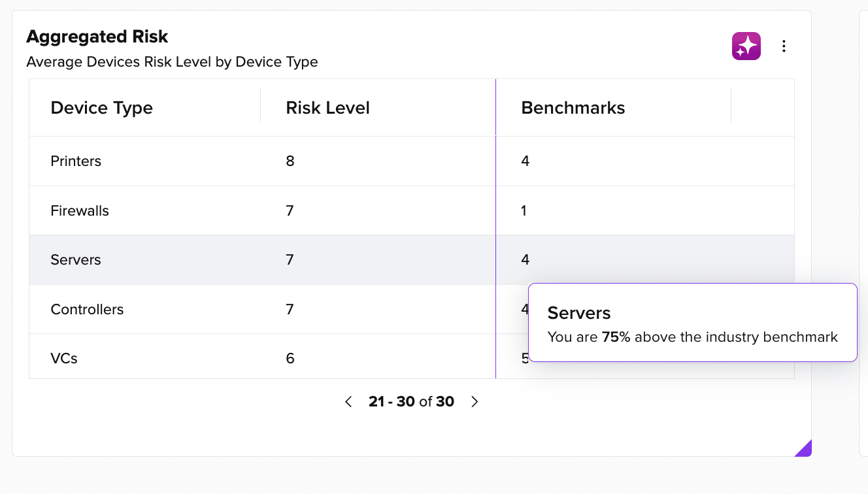868x494 pixels.
Task: Select the Printers device type cell
Action: (76, 161)
